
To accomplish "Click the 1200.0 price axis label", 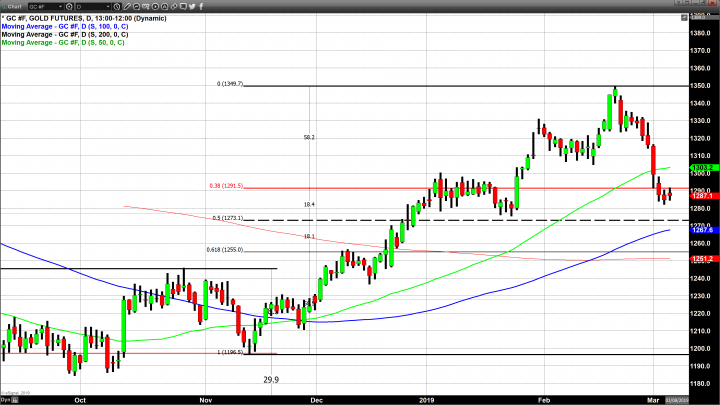I will coord(701,349).
